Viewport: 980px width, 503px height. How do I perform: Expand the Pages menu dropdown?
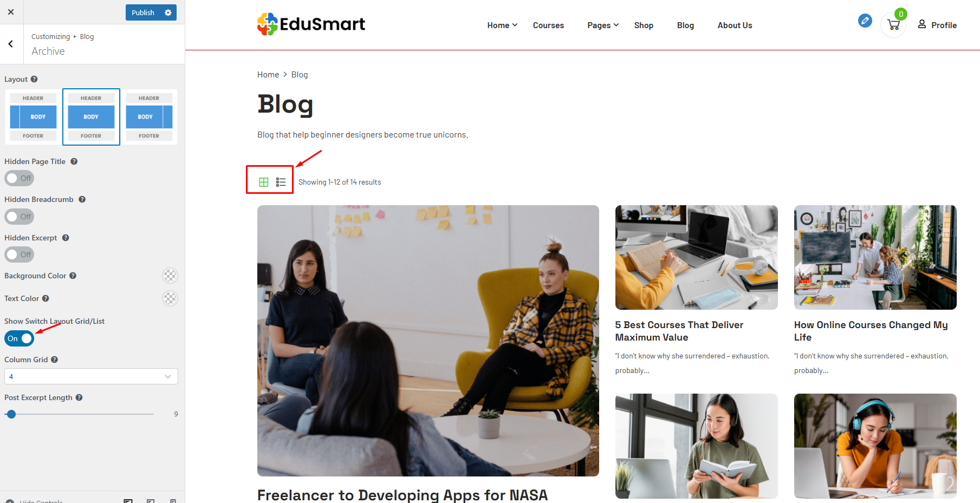603,25
